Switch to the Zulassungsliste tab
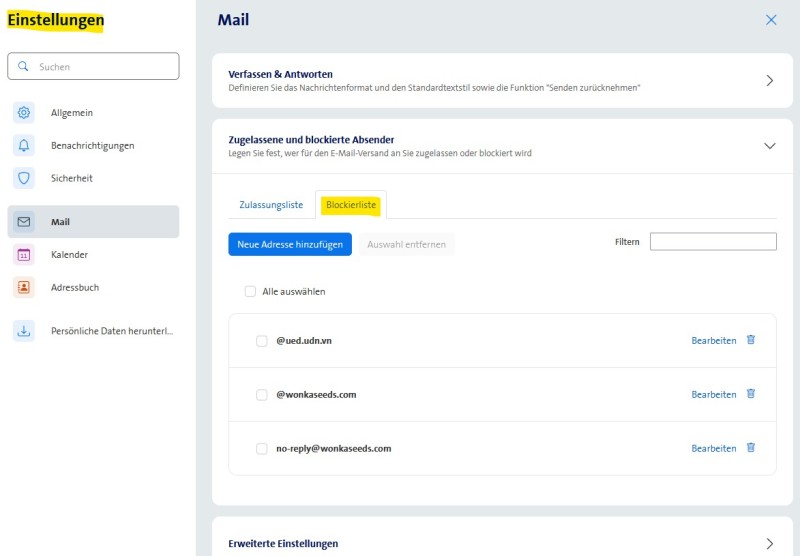The image size is (800, 556). 271,205
